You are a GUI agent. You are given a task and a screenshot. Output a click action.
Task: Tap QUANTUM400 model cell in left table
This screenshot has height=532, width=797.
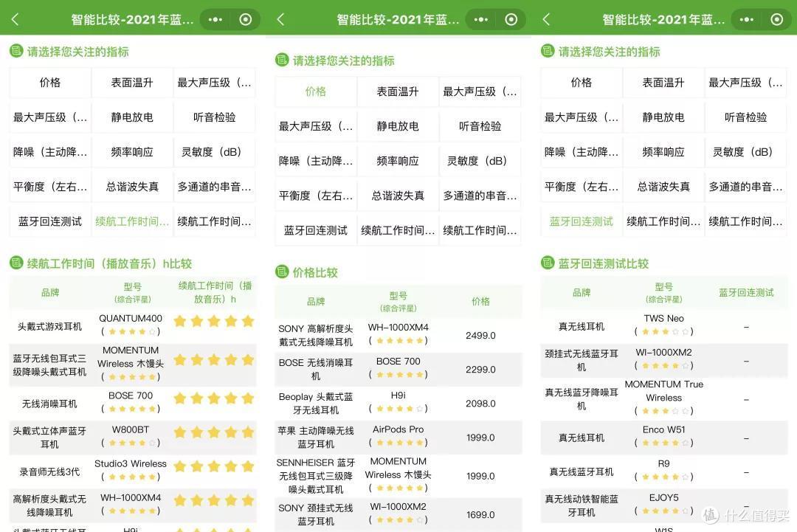[131, 325]
